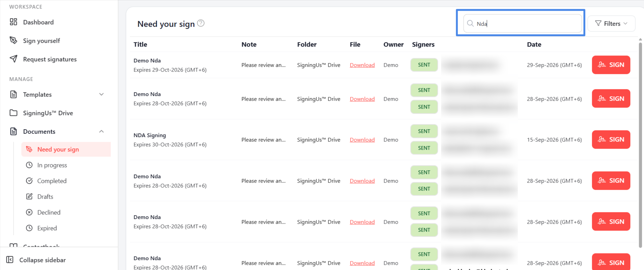Go to Request signatures
The width and height of the screenshot is (644, 270).
click(x=50, y=59)
